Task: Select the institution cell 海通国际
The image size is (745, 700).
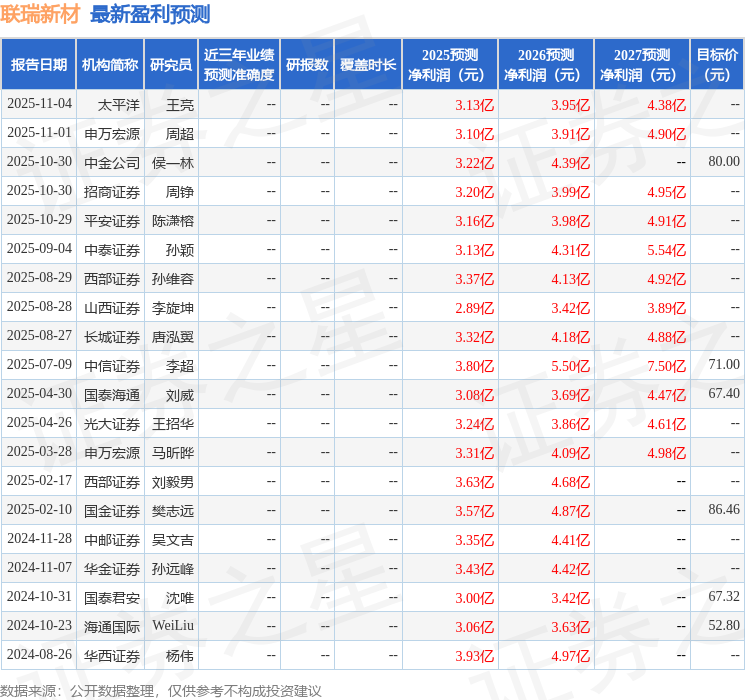Action: (x=112, y=627)
